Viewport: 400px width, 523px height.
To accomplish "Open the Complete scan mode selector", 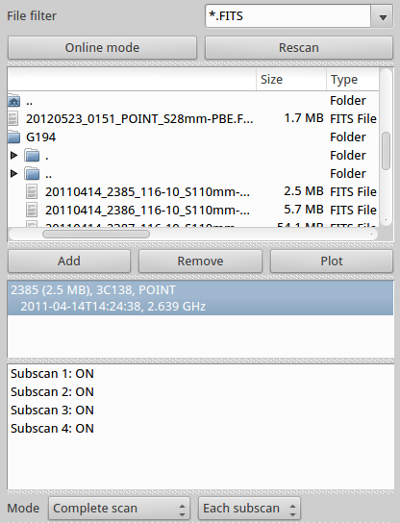I will coord(119,509).
